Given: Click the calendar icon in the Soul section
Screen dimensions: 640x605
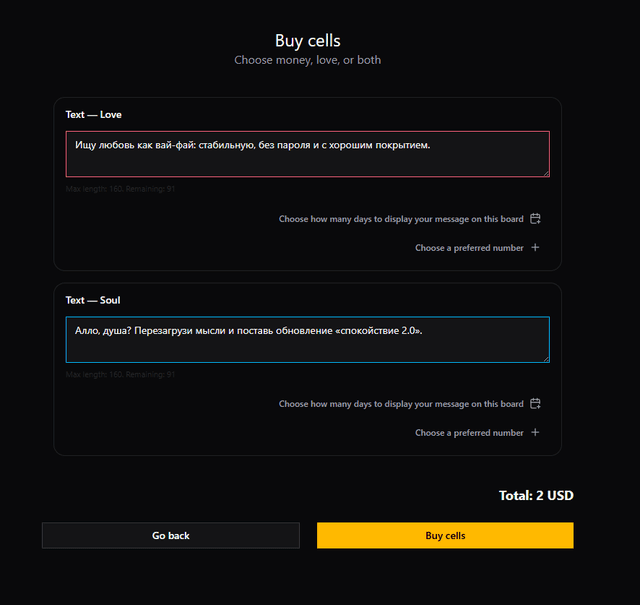Looking at the screenshot, I should point(536,404).
